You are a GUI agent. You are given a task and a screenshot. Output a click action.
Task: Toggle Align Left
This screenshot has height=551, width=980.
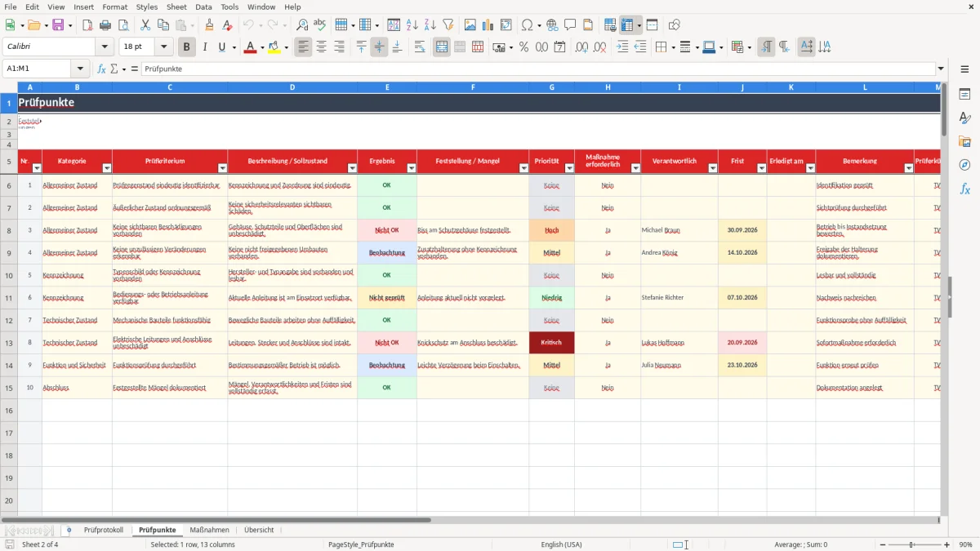pyautogui.click(x=304, y=47)
